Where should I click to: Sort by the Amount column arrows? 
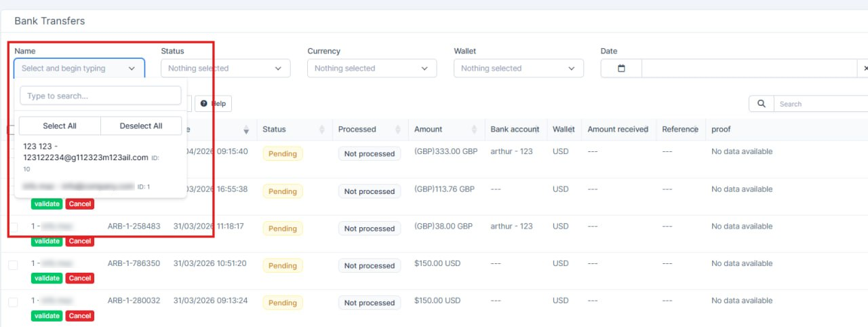pos(473,130)
